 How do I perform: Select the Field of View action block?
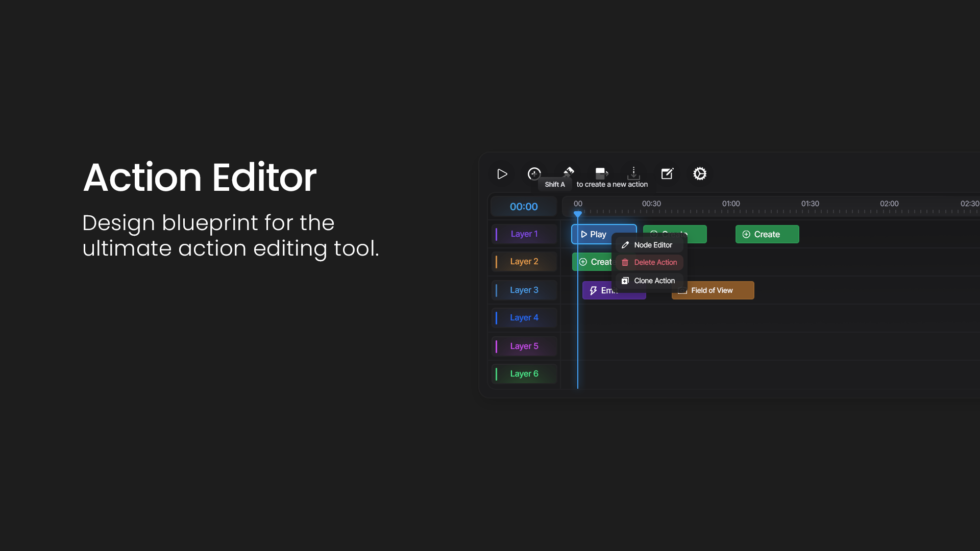[x=713, y=290]
